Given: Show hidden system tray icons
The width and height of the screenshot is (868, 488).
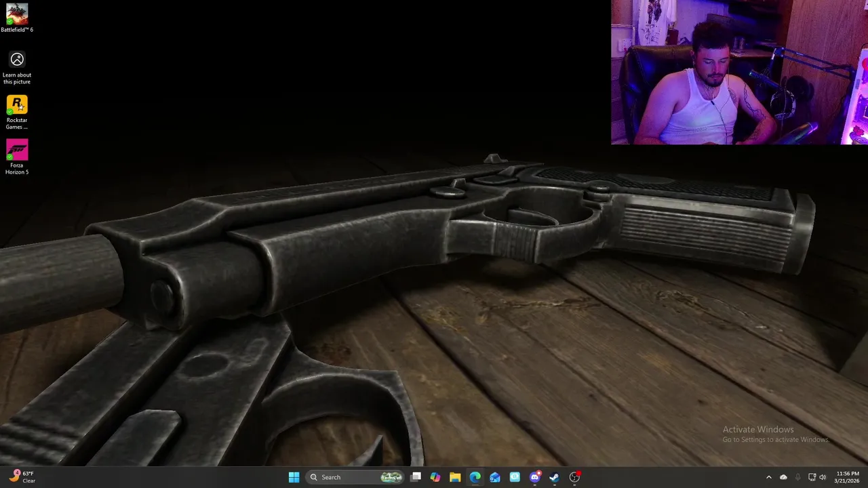Looking at the screenshot, I should click(768, 477).
